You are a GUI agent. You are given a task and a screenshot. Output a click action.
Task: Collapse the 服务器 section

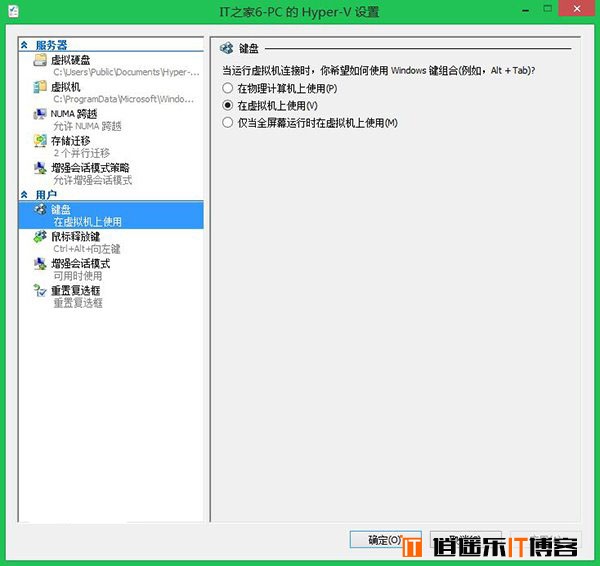[x=24, y=45]
